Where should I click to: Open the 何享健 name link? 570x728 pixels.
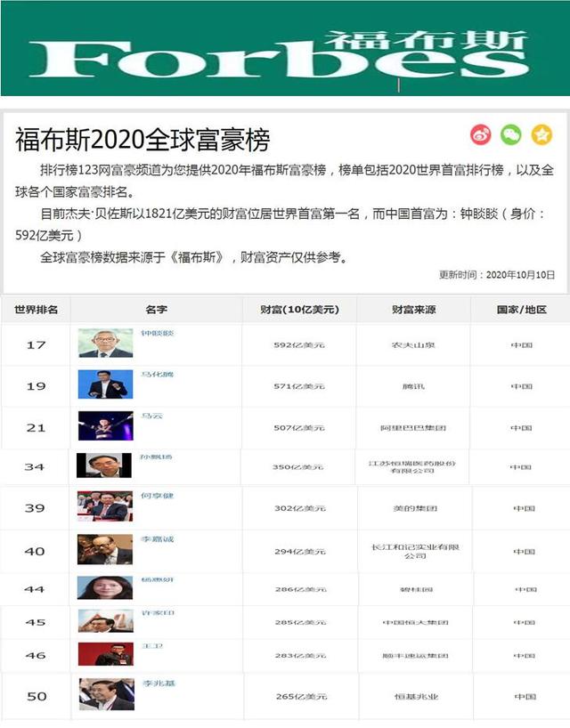coord(157,496)
